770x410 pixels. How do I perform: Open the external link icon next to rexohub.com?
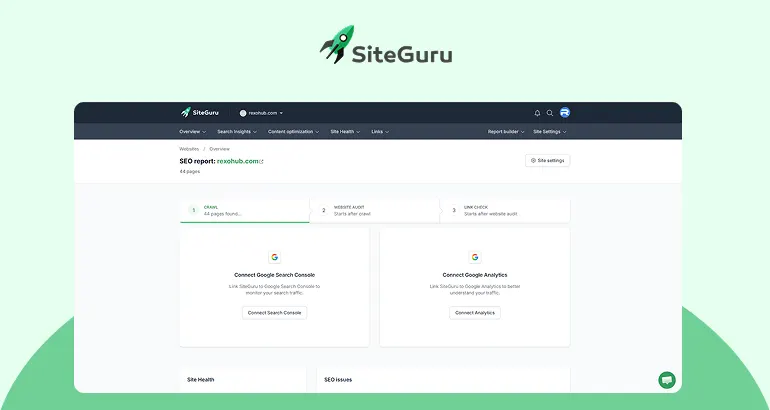click(x=261, y=162)
